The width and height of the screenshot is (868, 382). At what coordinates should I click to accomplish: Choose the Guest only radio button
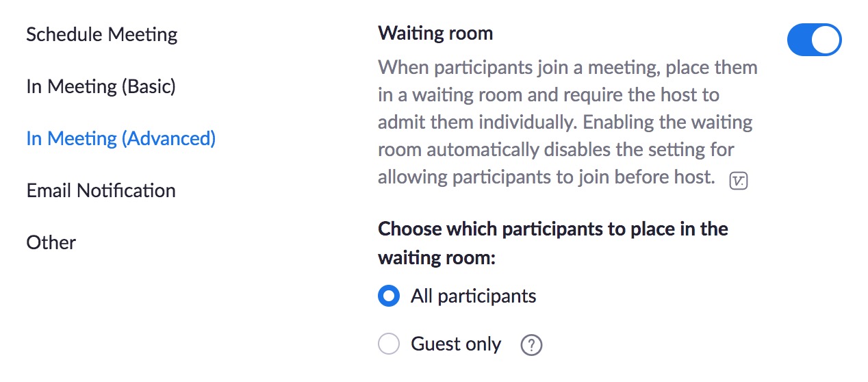point(389,344)
